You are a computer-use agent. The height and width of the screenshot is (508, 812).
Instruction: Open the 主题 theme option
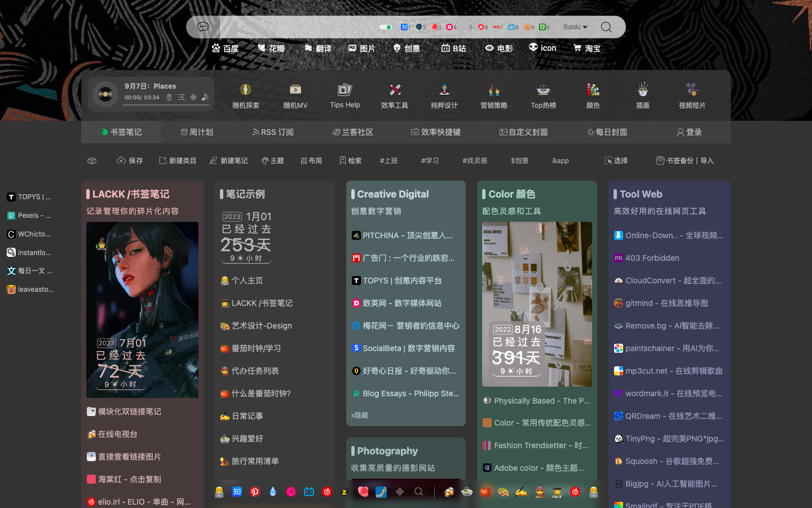point(273,161)
